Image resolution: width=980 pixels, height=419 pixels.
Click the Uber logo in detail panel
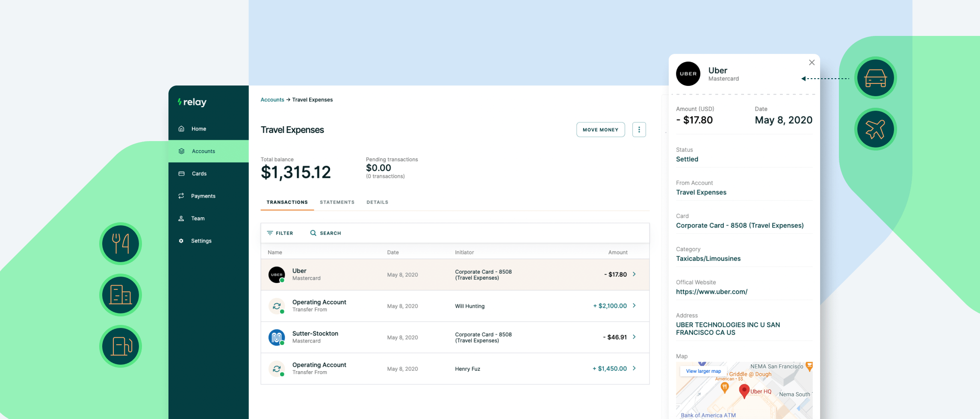click(688, 74)
